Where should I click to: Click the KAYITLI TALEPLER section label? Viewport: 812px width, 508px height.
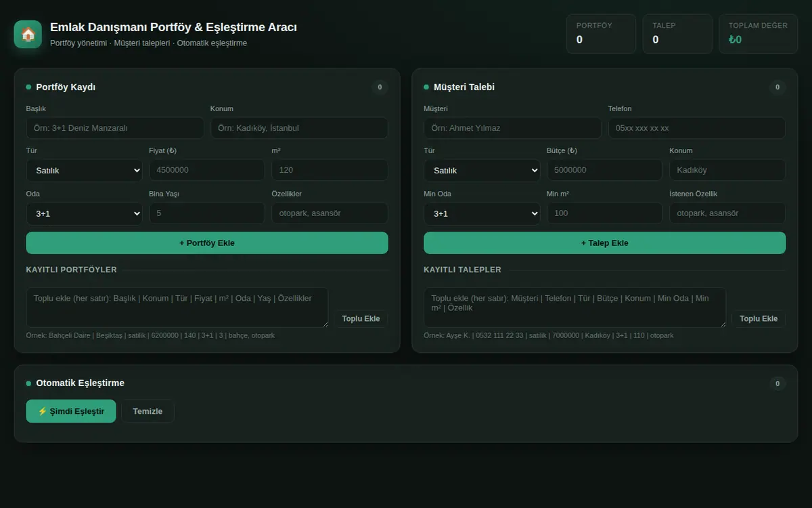click(463, 270)
